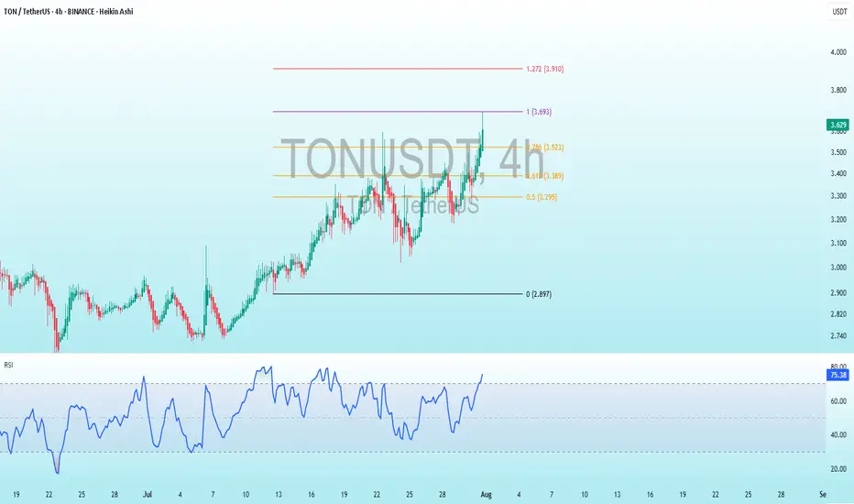854x504 pixels.
Task: Click the 3.400 price axis value
Action: pos(838,174)
